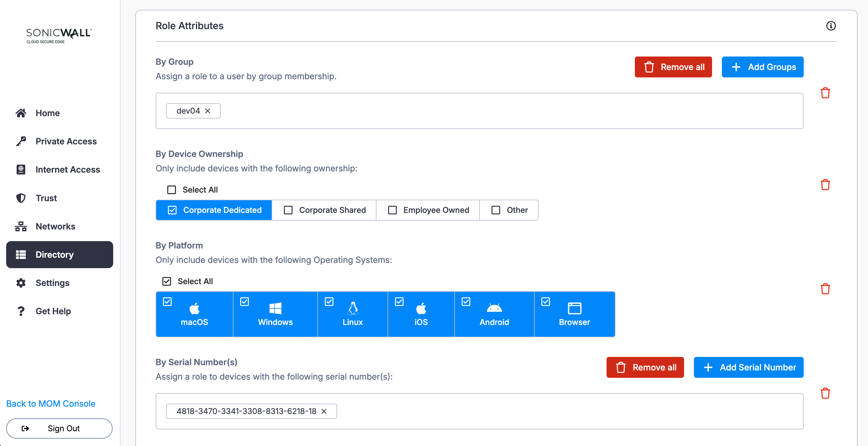868x446 pixels.
Task: Click trash icon beside By Platform section
Action: click(x=825, y=289)
